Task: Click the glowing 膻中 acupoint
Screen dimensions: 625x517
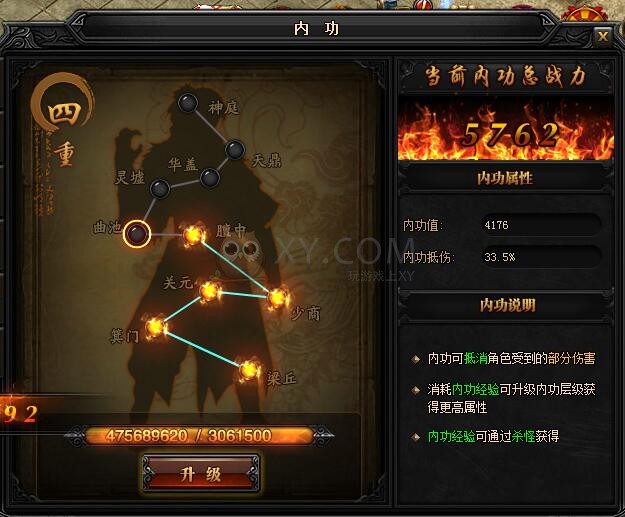Action: click(x=194, y=235)
